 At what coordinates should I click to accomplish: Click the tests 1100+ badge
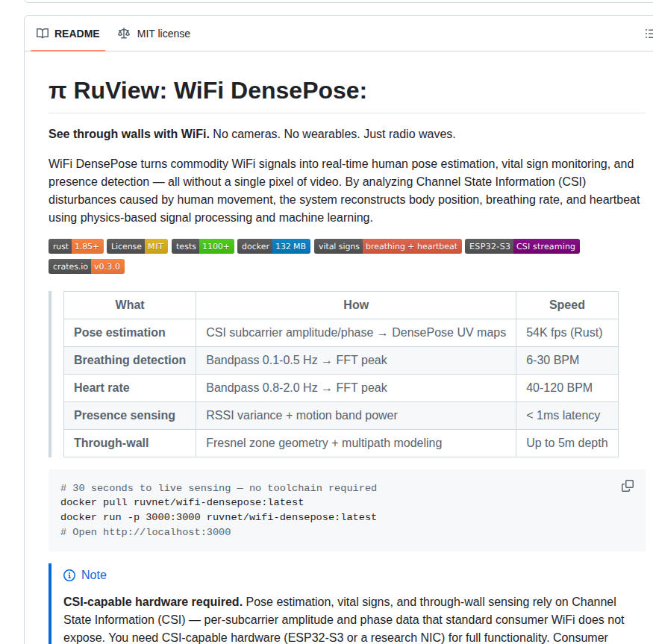[x=203, y=246]
